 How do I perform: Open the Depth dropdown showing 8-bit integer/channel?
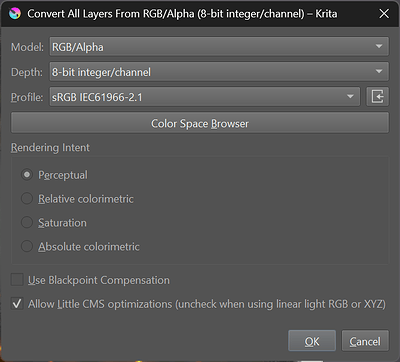(219, 72)
